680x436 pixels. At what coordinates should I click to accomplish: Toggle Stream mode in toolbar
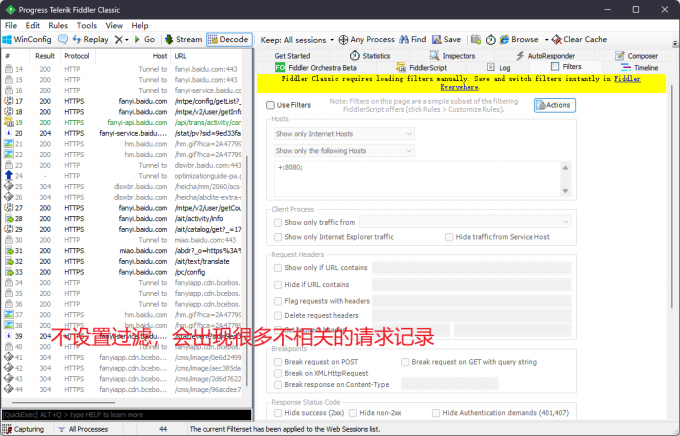tap(183, 39)
